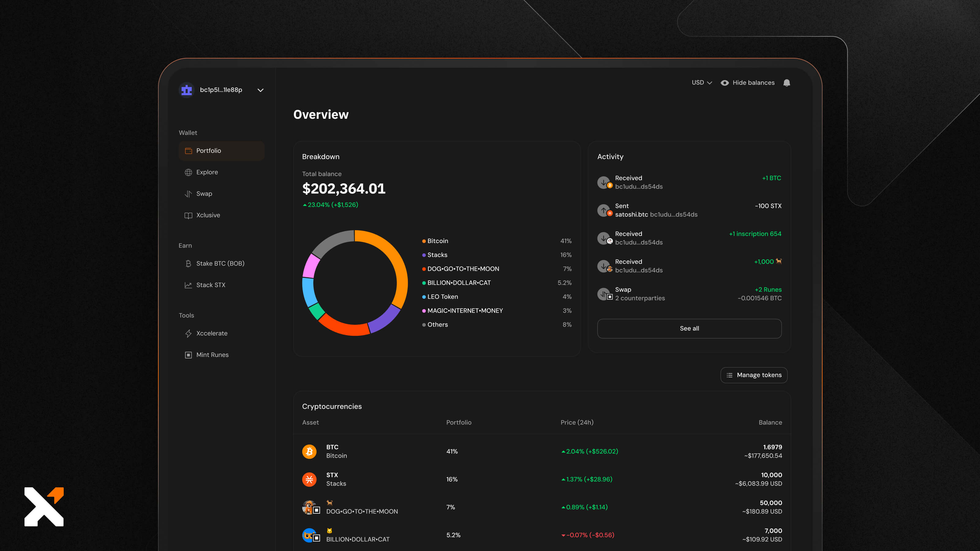Click the Portfolio wallet icon
Screen dimensions: 980x551
coord(188,151)
